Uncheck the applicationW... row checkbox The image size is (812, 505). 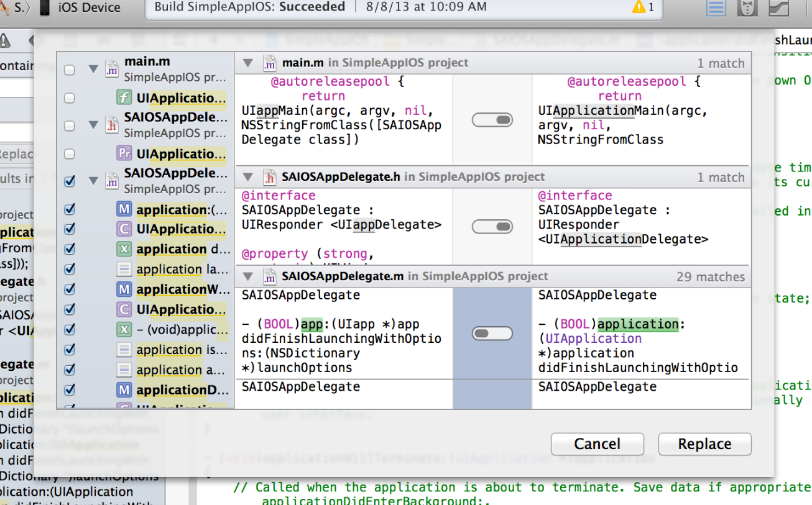[70, 289]
